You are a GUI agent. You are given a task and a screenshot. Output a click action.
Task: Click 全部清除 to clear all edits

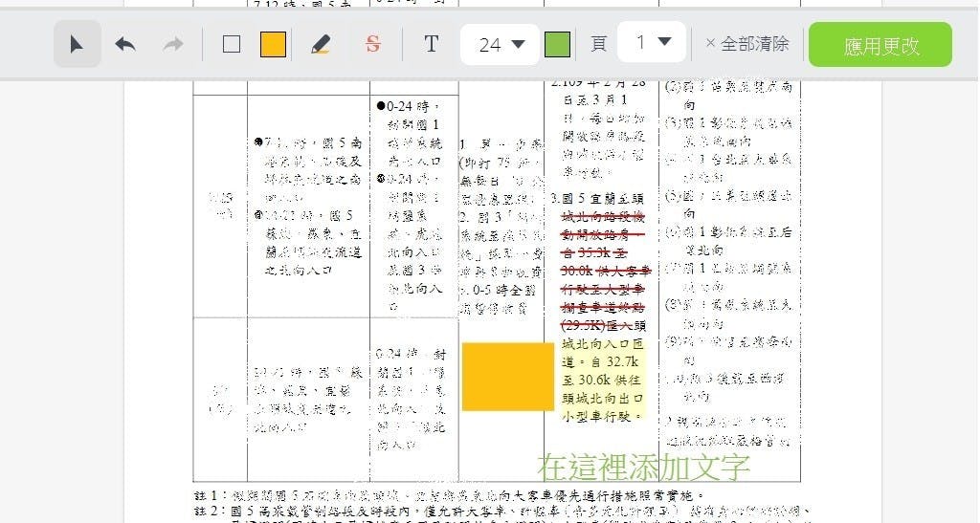click(x=746, y=44)
